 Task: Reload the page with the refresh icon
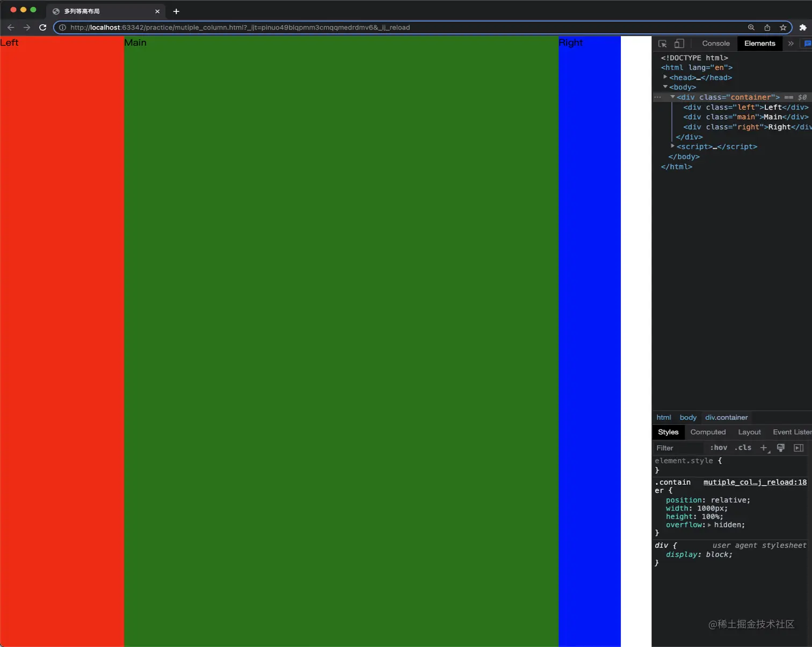click(x=43, y=27)
